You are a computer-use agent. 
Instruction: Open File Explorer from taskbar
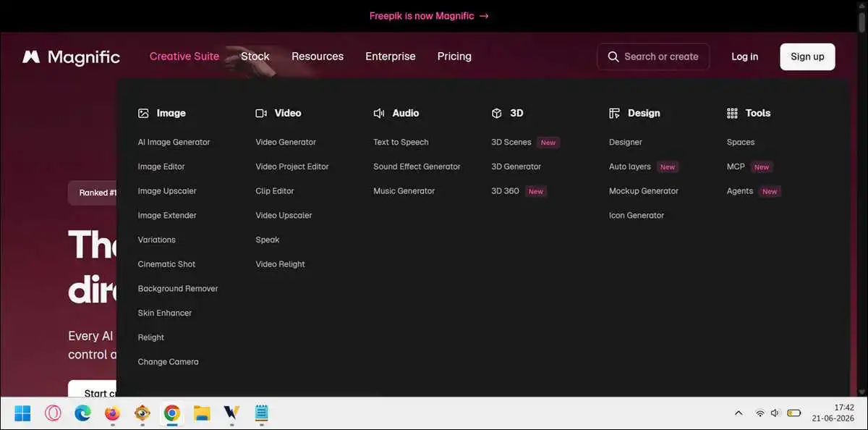202,413
